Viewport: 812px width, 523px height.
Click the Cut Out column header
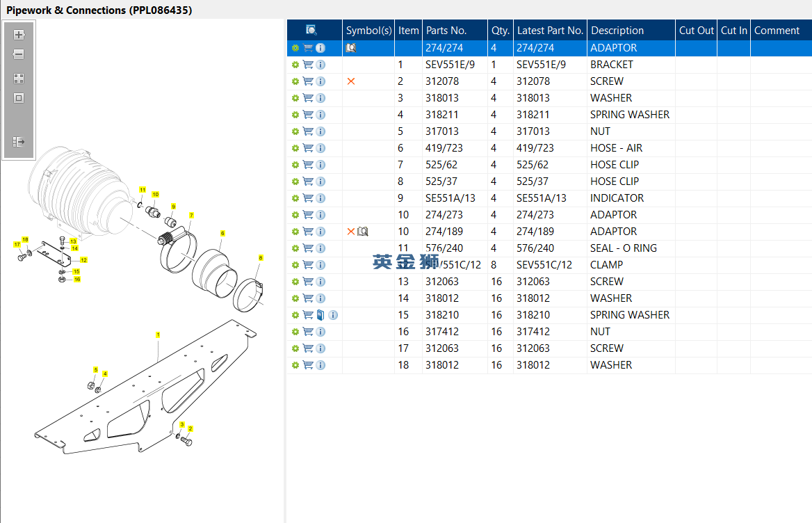pos(696,30)
